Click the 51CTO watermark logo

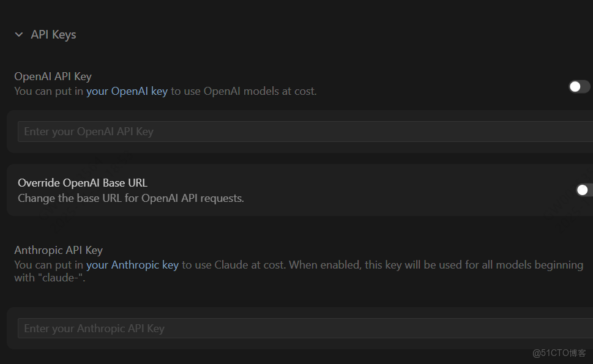(559, 353)
